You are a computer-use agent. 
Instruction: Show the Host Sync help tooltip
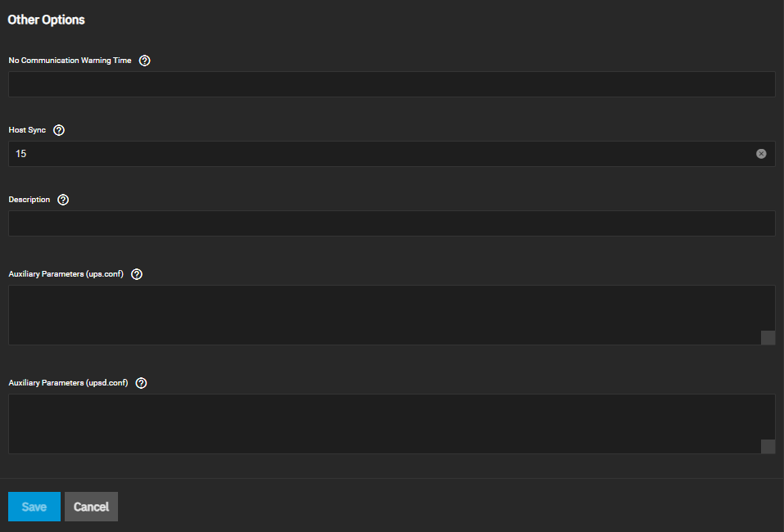click(58, 130)
